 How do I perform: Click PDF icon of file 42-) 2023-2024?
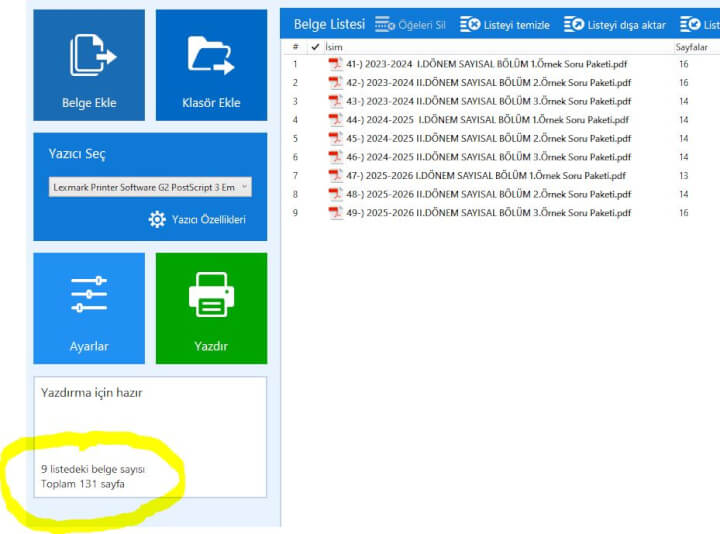point(335,83)
